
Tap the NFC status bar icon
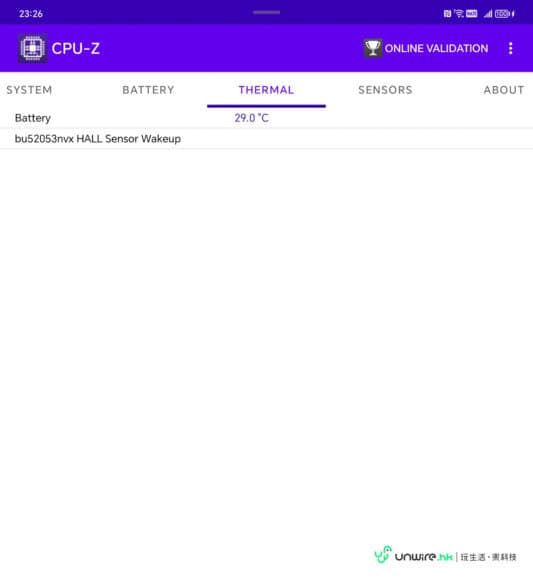pyautogui.click(x=447, y=14)
